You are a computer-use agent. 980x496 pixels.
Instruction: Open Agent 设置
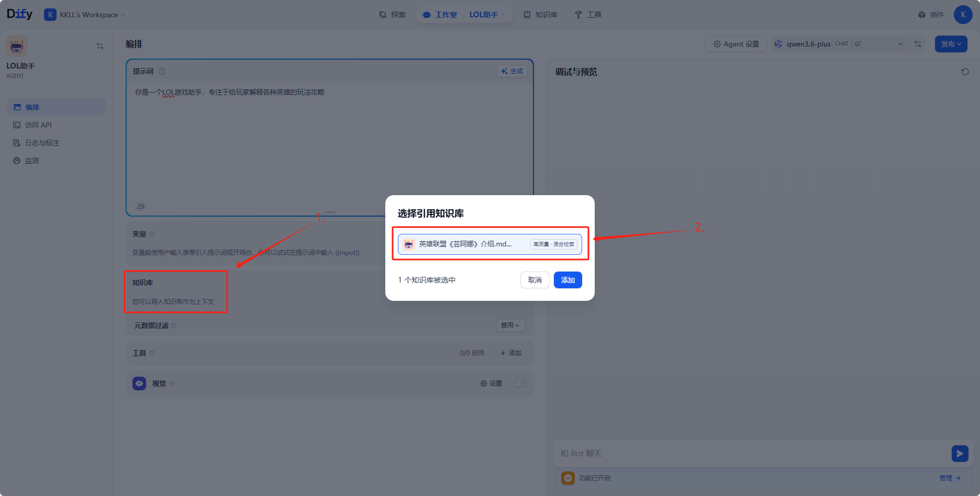coord(736,44)
